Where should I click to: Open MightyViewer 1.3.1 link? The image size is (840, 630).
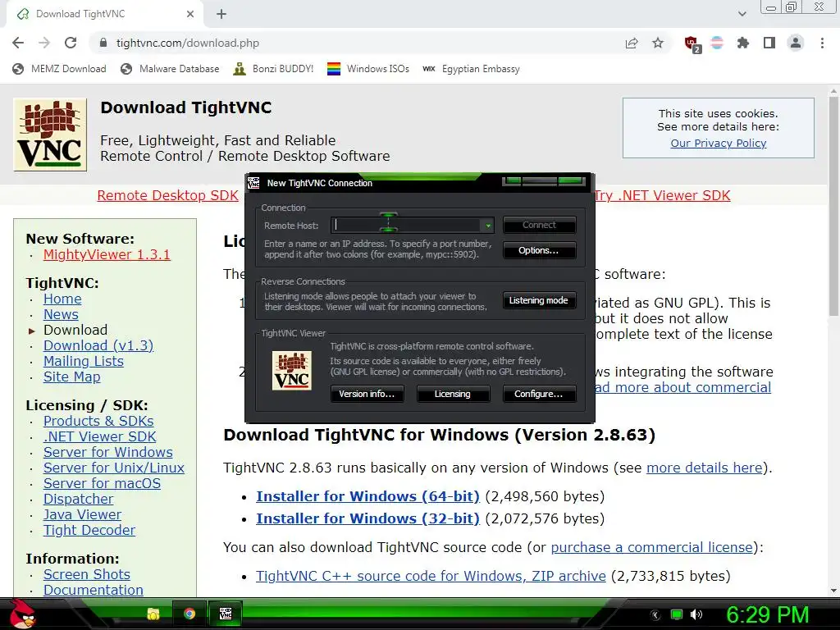tap(107, 254)
